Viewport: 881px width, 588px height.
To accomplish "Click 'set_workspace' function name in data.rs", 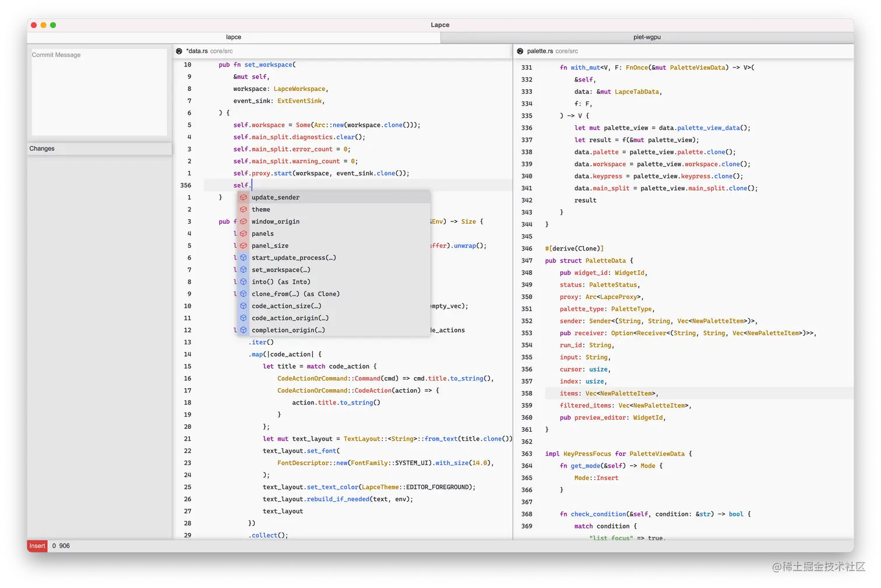I will pos(268,65).
